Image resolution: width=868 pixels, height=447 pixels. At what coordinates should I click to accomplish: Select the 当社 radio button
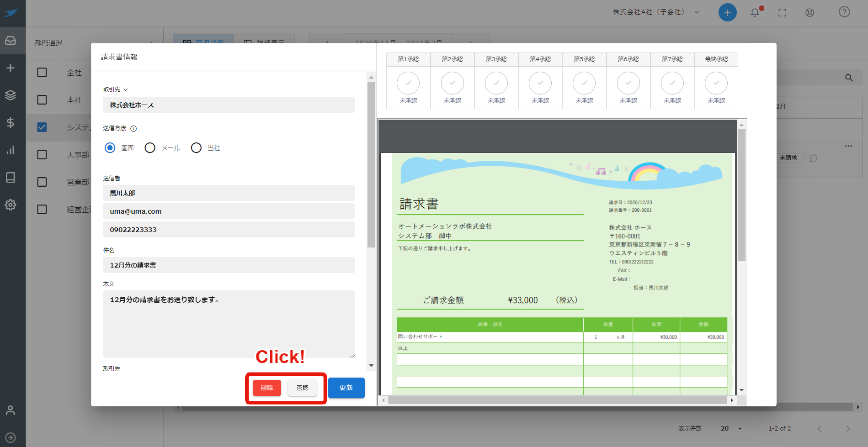[x=196, y=148]
